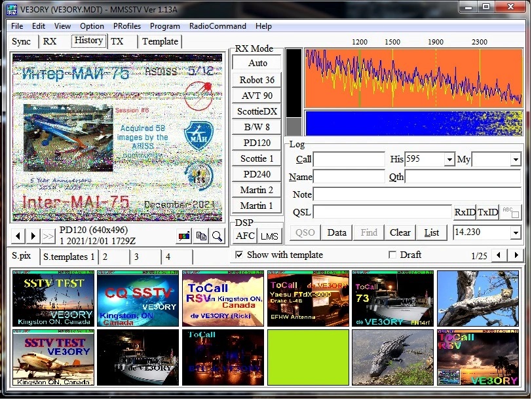Open the My RST dropdown
The width and height of the screenshot is (532, 400).
point(515,160)
